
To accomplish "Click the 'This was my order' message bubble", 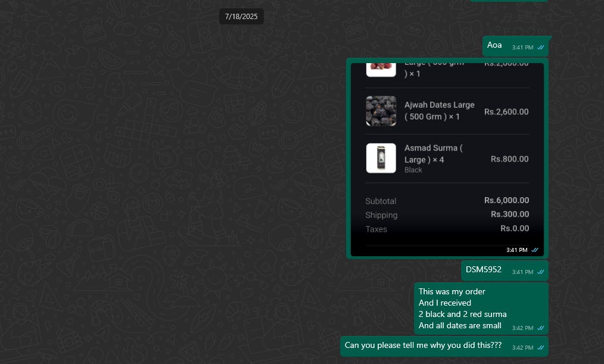I will [x=481, y=309].
